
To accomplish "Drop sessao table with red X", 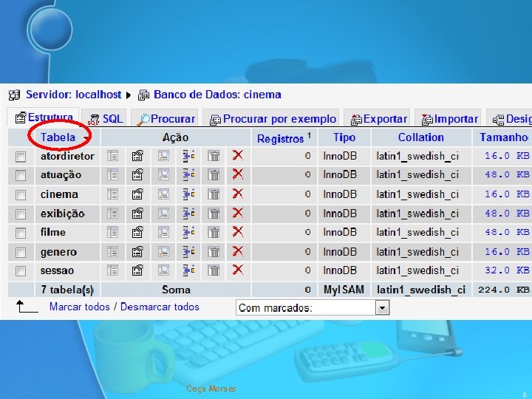I will point(238,270).
